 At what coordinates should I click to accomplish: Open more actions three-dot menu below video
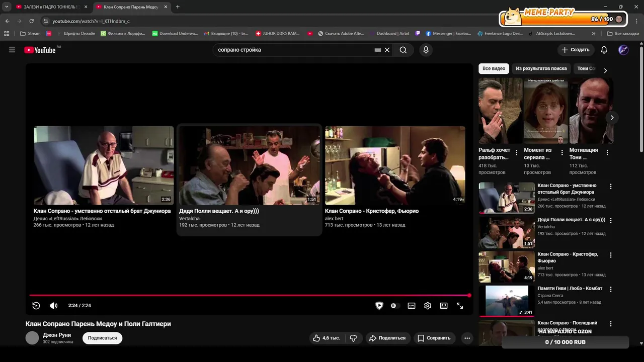pos(467,338)
